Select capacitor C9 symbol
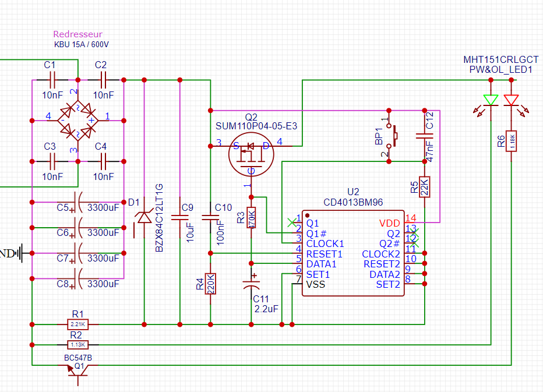The height and width of the screenshot is (392, 543). pos(179,217)
